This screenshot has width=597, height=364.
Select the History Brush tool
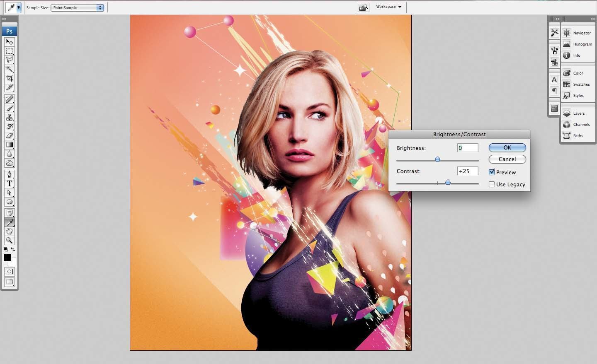(x=9, y=126)
